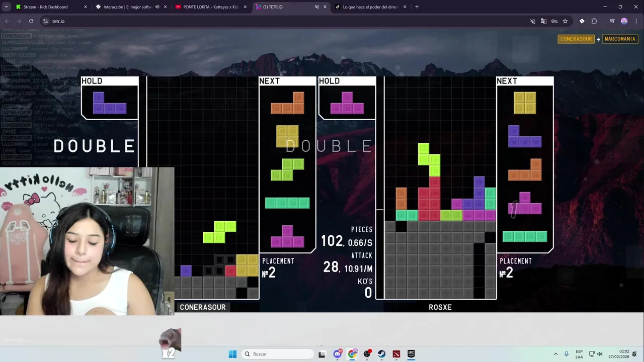
Task: Click the cyan I piece in ROSXE's NEXT queue
Action: (x=525, y=236)
